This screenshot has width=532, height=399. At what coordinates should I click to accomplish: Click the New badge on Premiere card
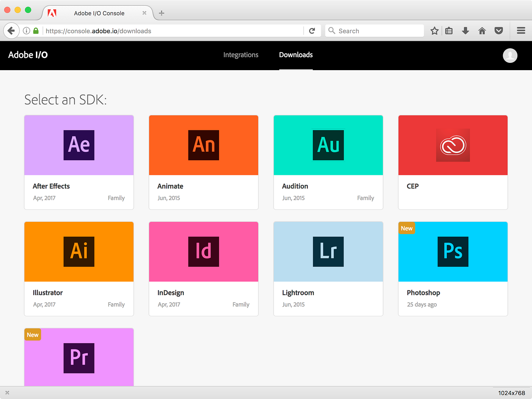[x=33, y=335]
